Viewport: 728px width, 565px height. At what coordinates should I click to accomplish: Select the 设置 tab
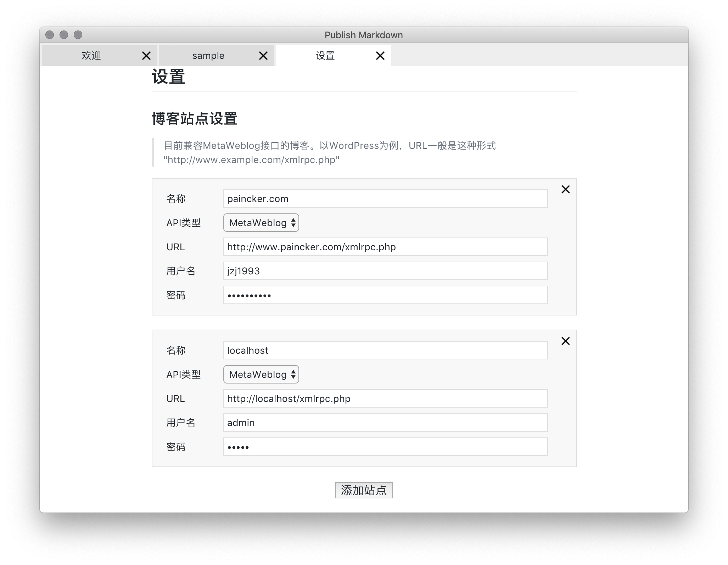325,56
